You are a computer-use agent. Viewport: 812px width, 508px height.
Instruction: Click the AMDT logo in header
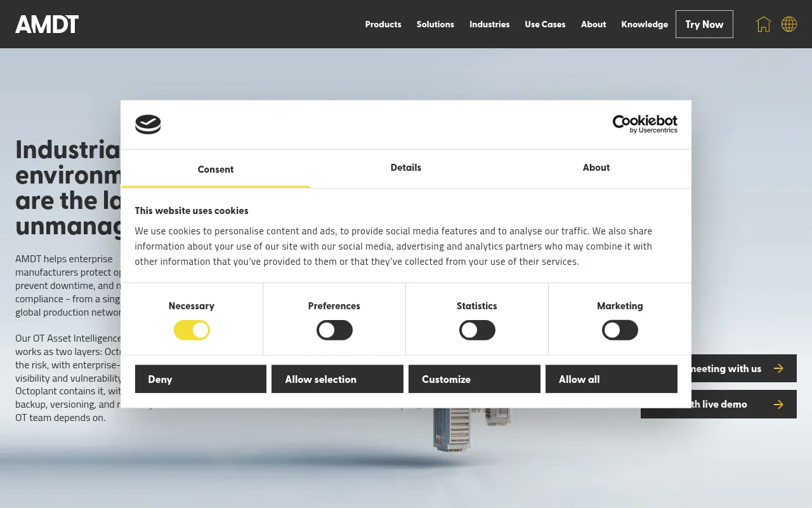tap(47, 24)
